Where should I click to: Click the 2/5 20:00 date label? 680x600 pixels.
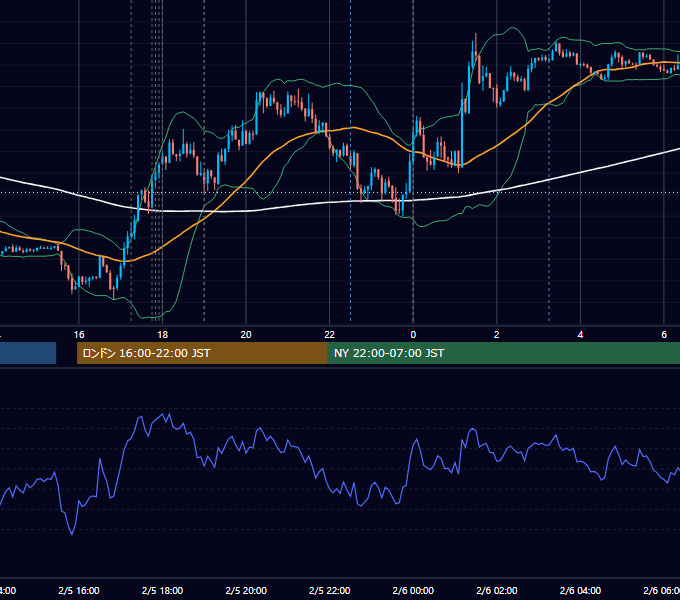pyautogui.click(x=246, y=590)
